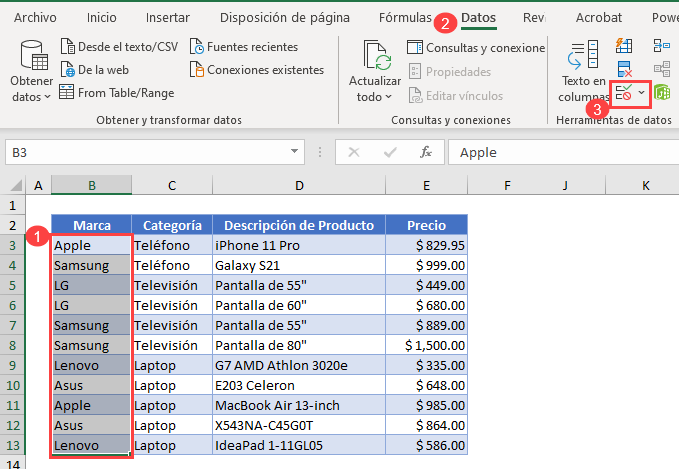The height and width of the screenshot is (469, 679).
Task: Click the greyed Editar vínculos button
Action: tap(456, 95)
